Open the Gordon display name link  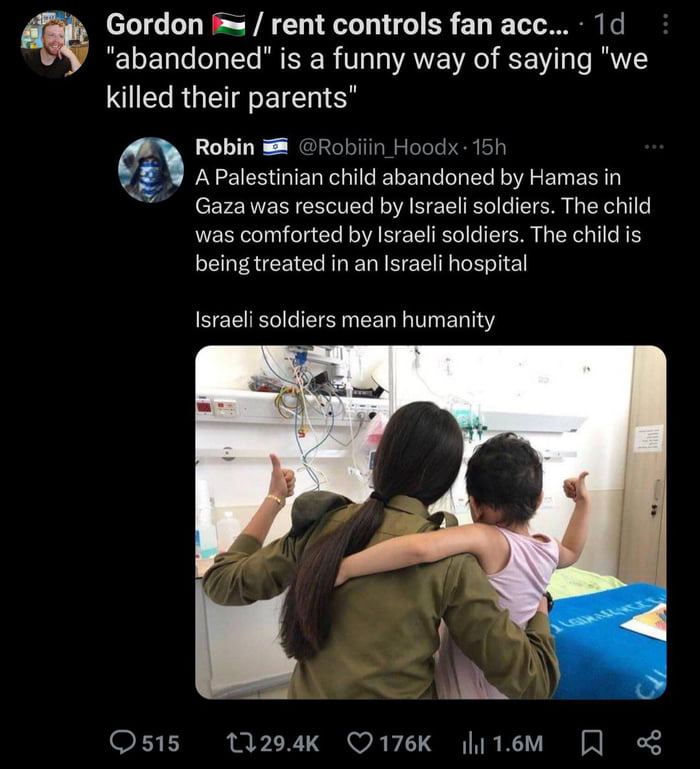point(155,25)
